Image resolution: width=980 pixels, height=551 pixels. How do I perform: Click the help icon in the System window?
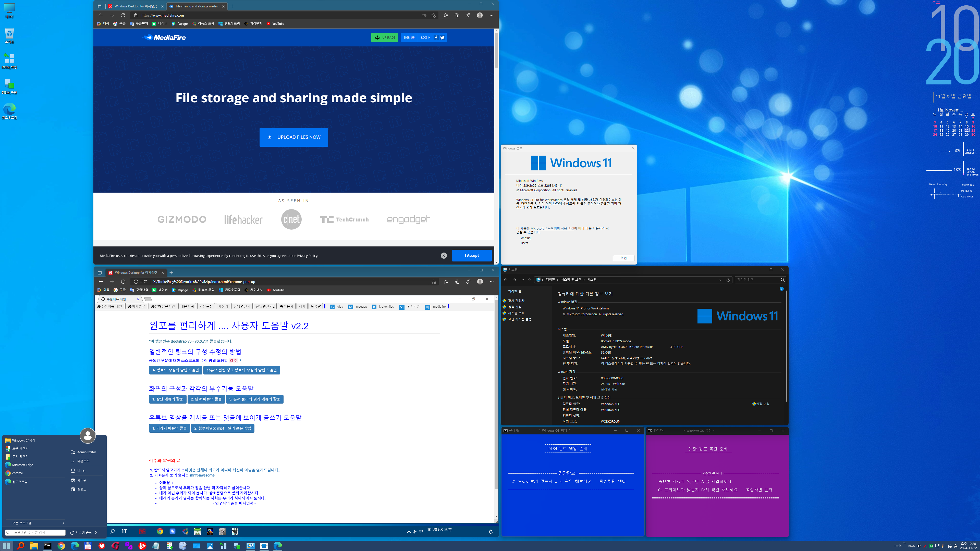[x=781, y=289]
